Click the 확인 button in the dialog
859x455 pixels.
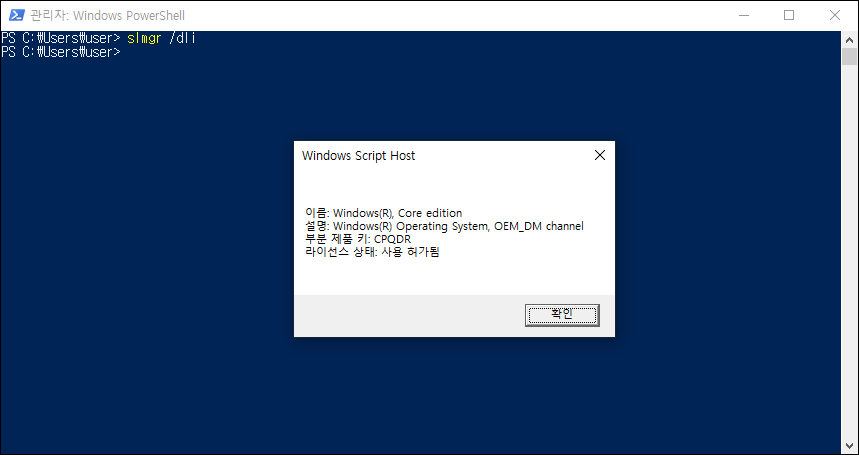pos(562,315)
